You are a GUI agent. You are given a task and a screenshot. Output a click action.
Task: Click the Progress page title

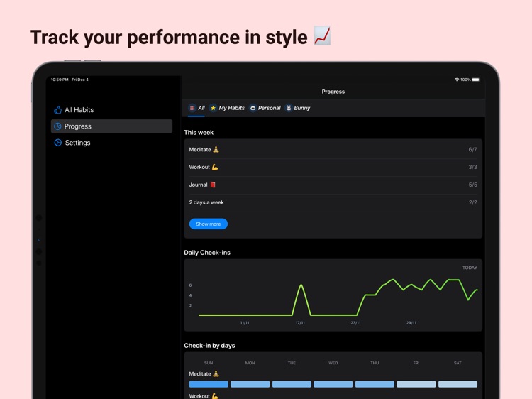point(333,92)
